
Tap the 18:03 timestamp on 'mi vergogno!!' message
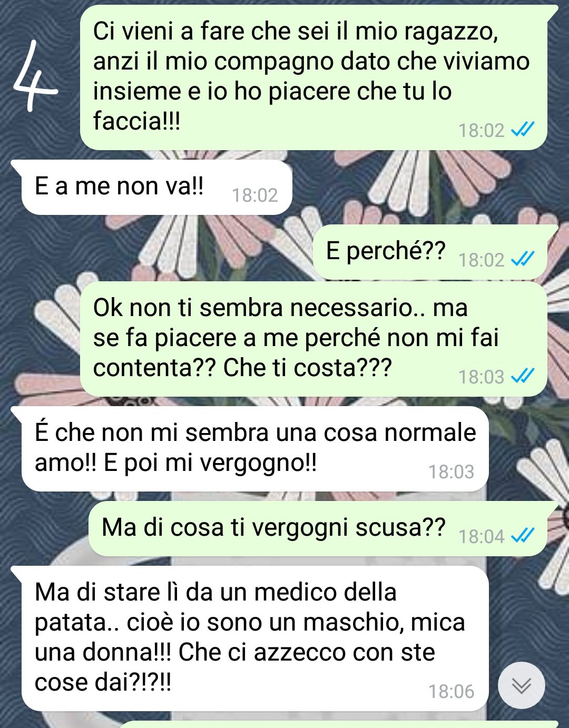pos(451,471)
